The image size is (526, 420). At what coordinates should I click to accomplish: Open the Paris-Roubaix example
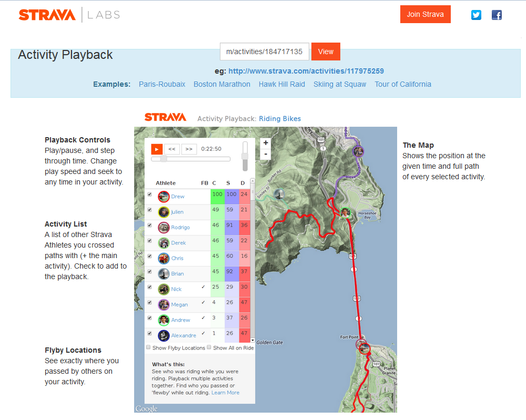pos(162,85)
